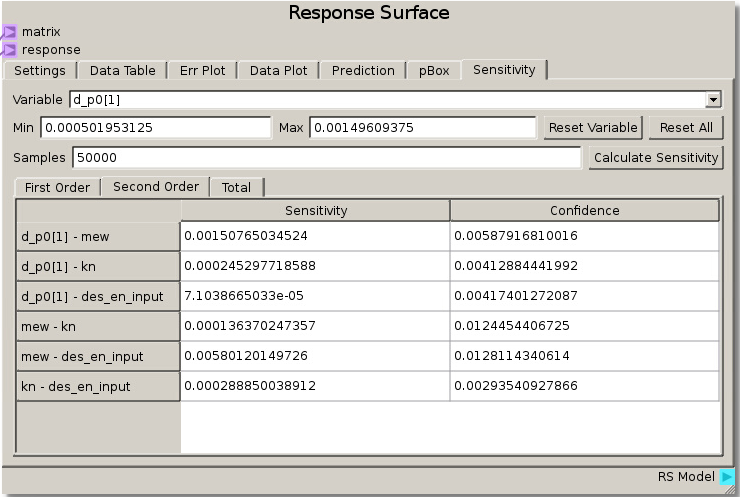Viewport: 740px width, 497px height.
Task: Click the Calculate Sensitivity button
Action: point(655,158)
